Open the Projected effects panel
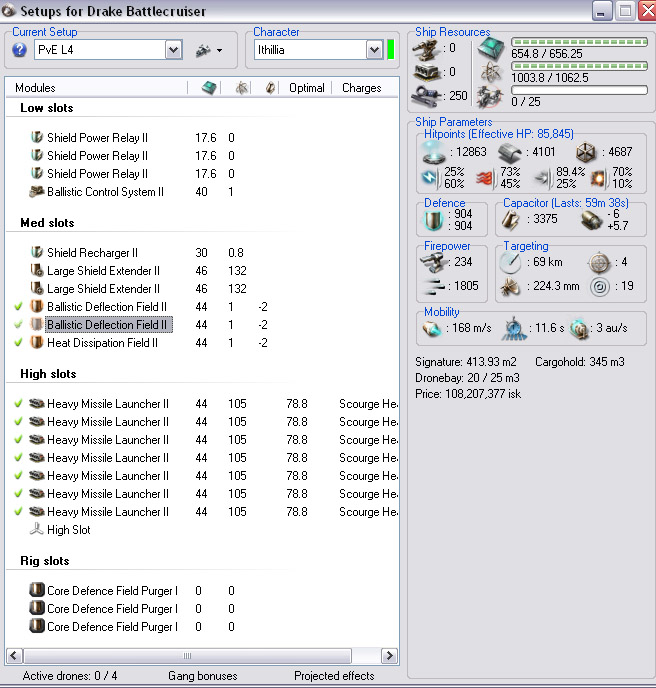The image size is (656, 688). tap(334, 676)
